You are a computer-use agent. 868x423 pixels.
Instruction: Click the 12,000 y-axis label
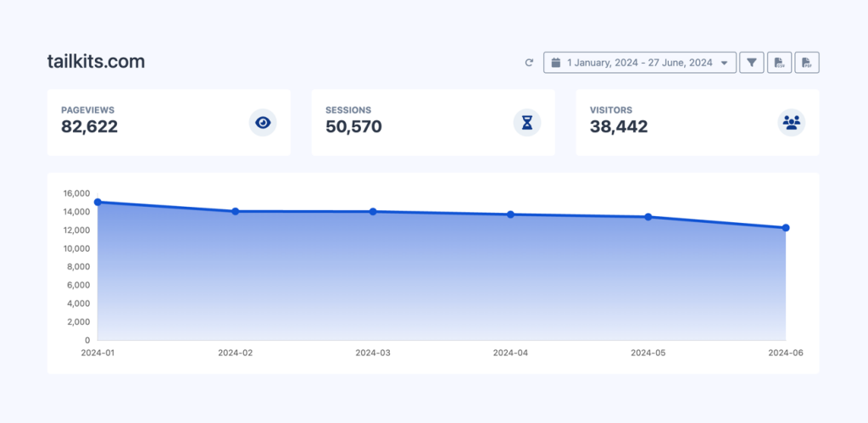click(x=77, y=230)
